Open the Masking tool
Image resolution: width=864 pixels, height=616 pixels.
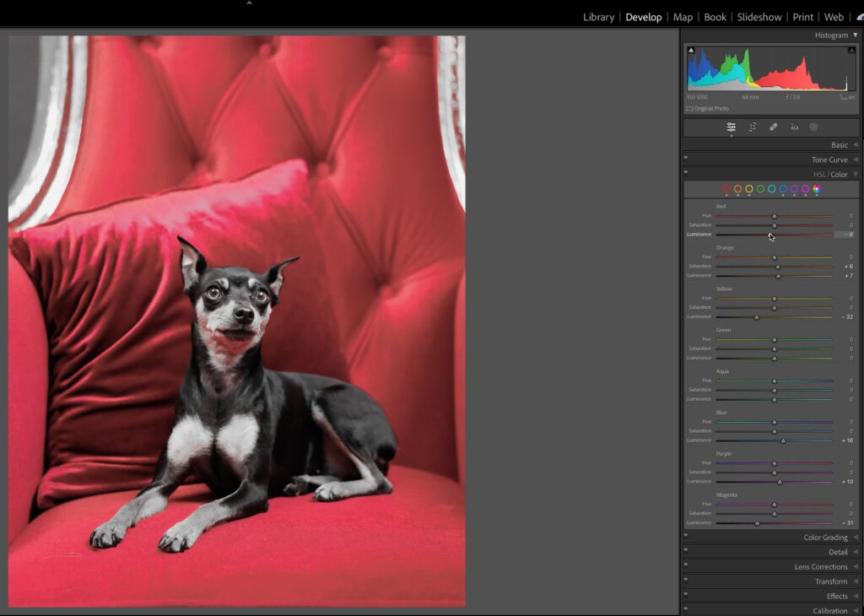point(814,127)
